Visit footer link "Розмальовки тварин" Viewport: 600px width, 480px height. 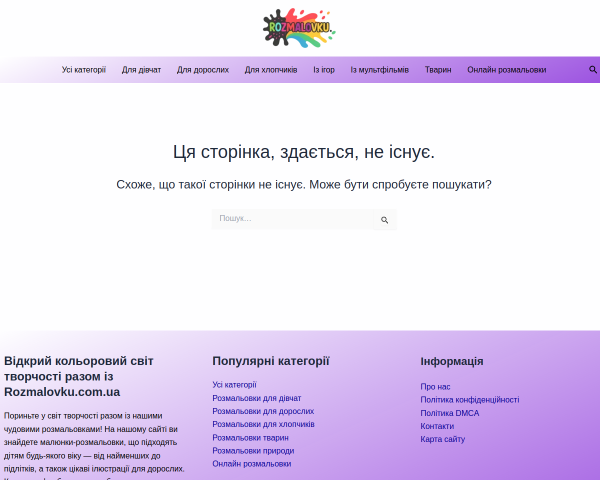click(250, 438)
